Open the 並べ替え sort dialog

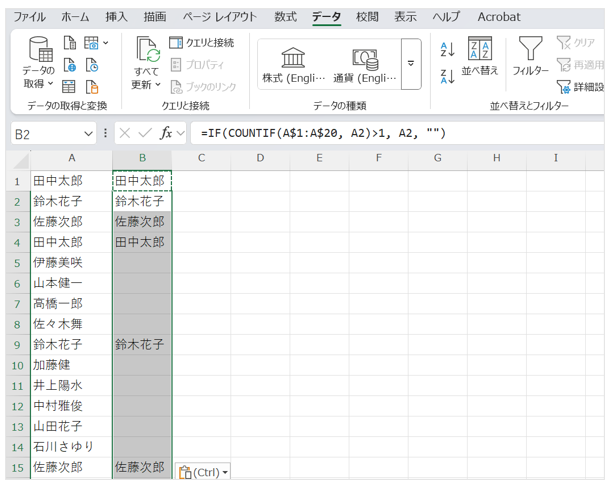(480, 56)
